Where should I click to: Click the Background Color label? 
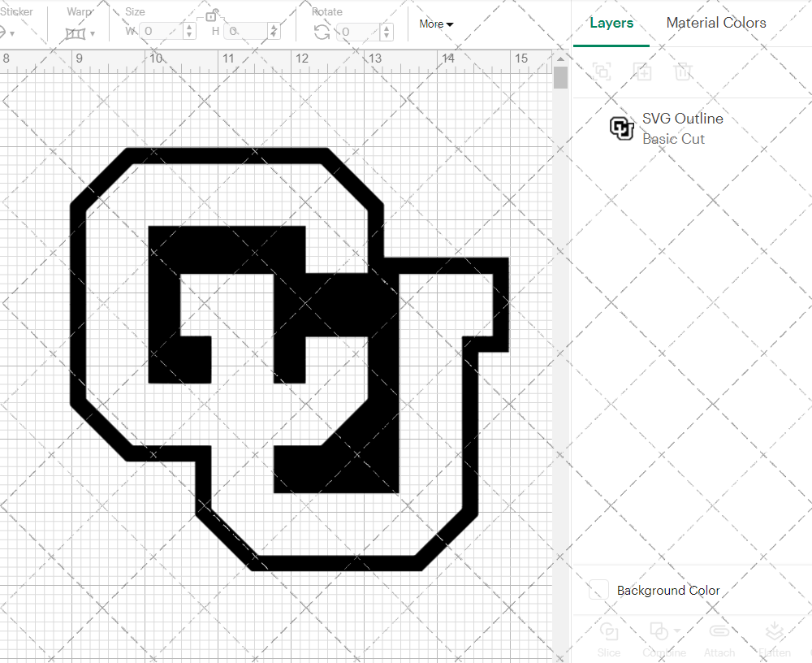click(668, 591)
